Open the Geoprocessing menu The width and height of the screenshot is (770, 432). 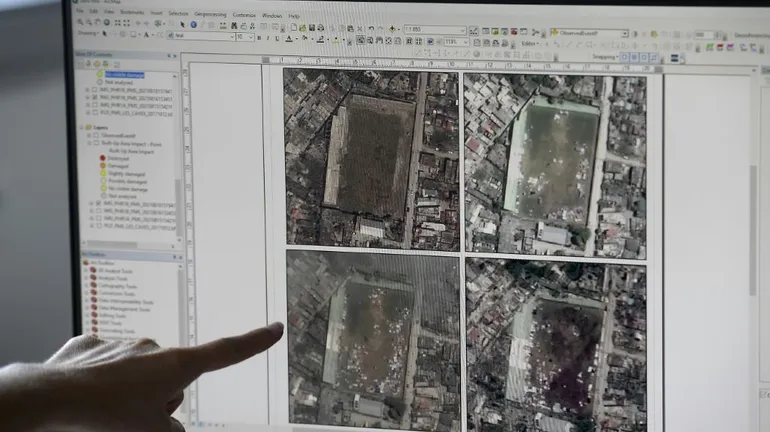pos(210,15)
